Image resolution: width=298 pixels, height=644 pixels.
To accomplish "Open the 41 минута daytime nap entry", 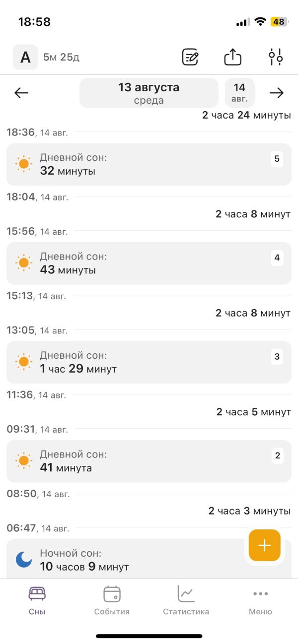I will pyautogui.click(x=149, y=461).
